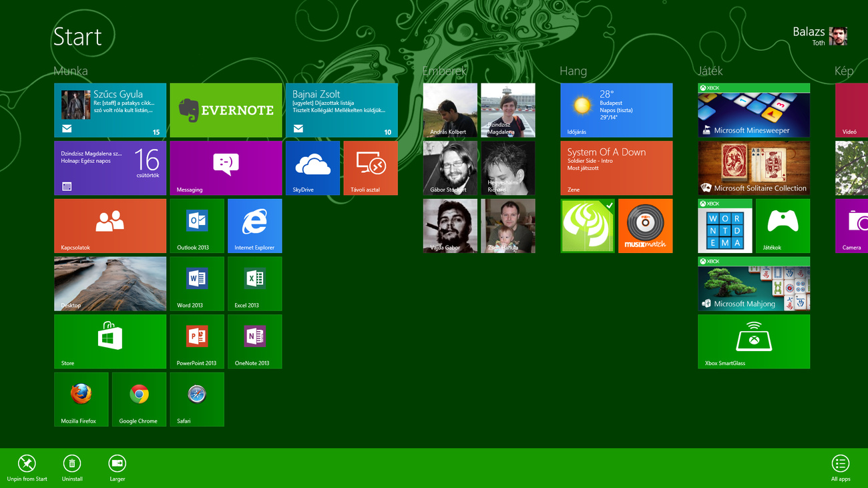Image resolution: width=868 pixels, height=488 pixels.
Task: Click the Munka group heading
Action: [71, 71]
